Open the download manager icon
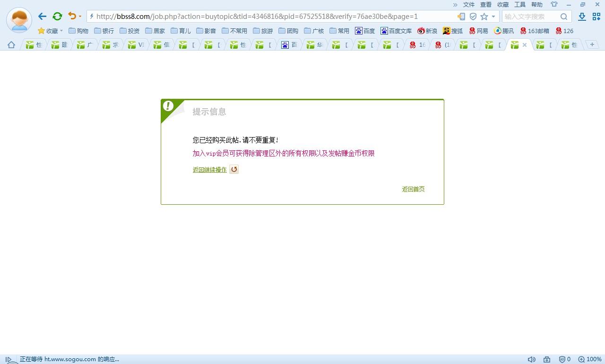 coord(582,17)
